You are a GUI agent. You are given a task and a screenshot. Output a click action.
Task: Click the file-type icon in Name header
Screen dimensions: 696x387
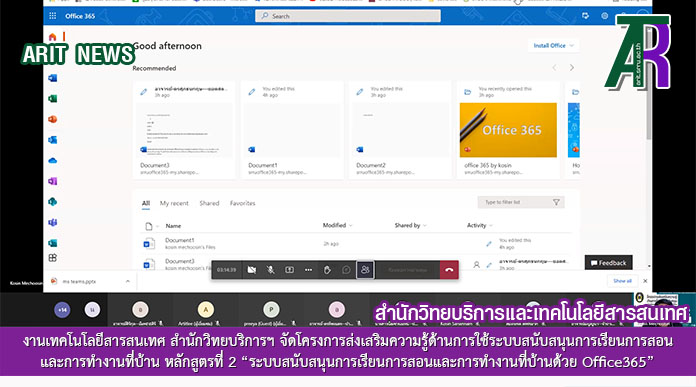click(149, 226)
